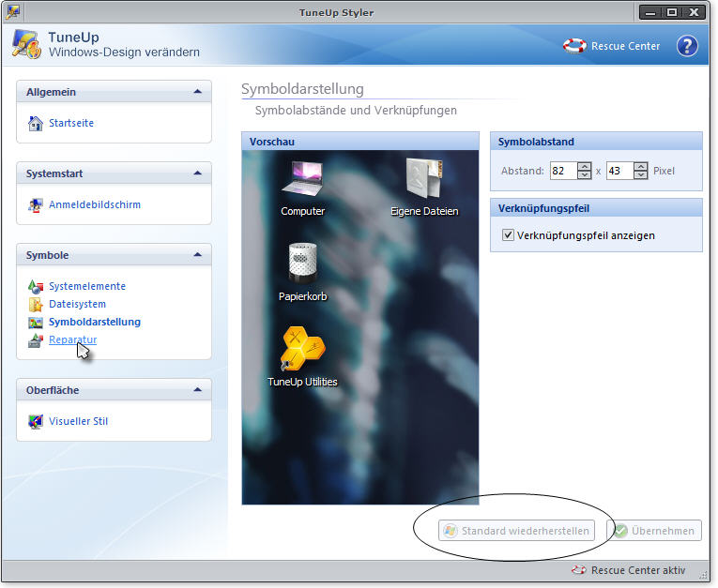Click the Symboldarstellung page heading

point(302,89)
